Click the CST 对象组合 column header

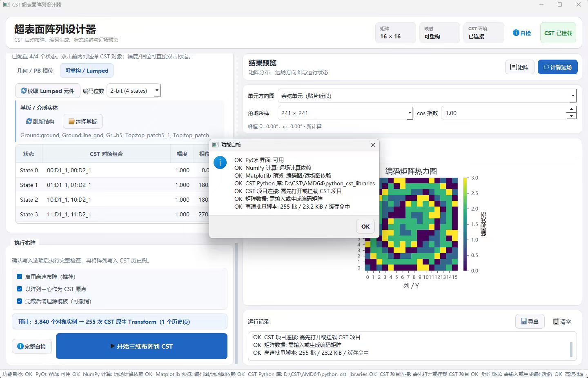pos(106,154)
